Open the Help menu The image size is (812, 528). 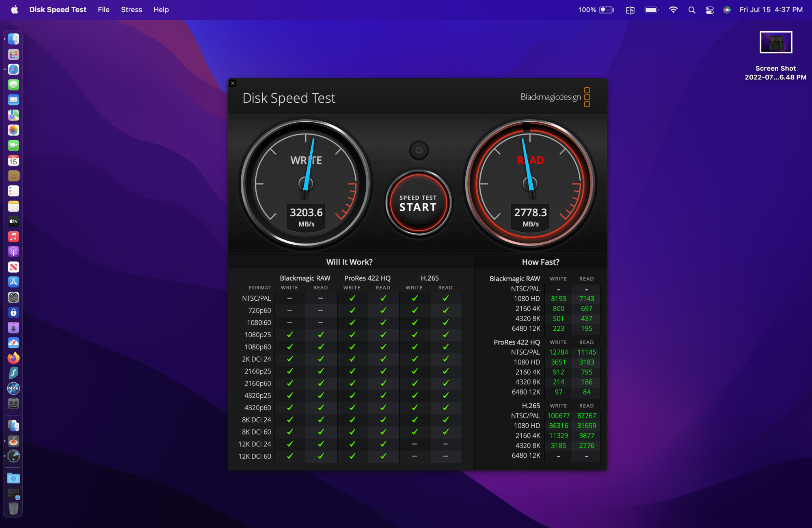(161, 10)
